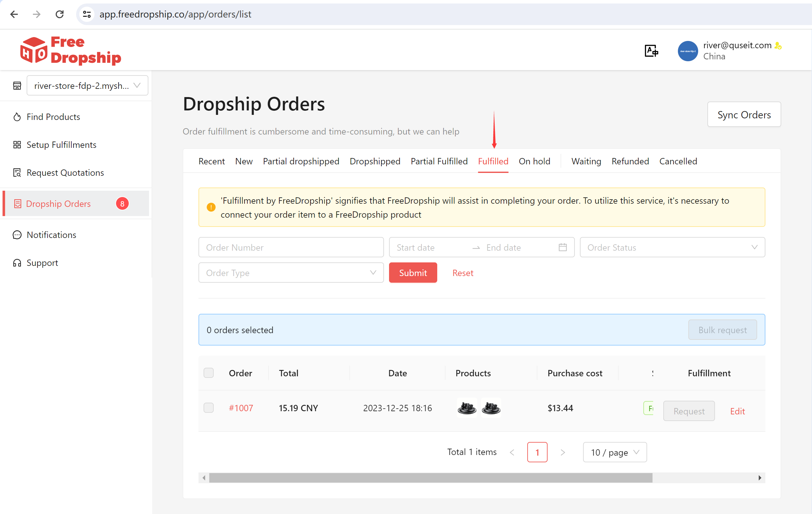Click the yellow warning icon in notice
Image resolution: width=812 pixels, height=514 pixels.
211,207
